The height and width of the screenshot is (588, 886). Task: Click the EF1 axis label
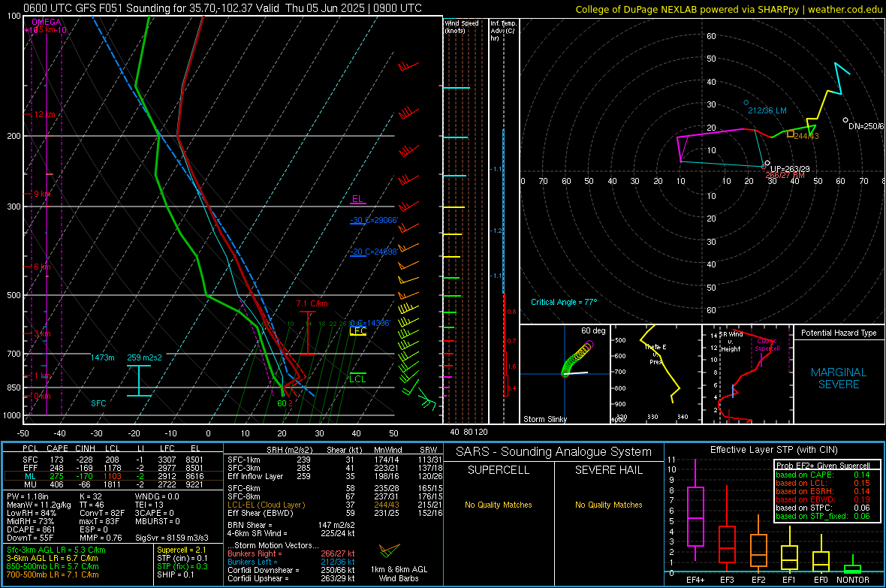pos(789,580)
